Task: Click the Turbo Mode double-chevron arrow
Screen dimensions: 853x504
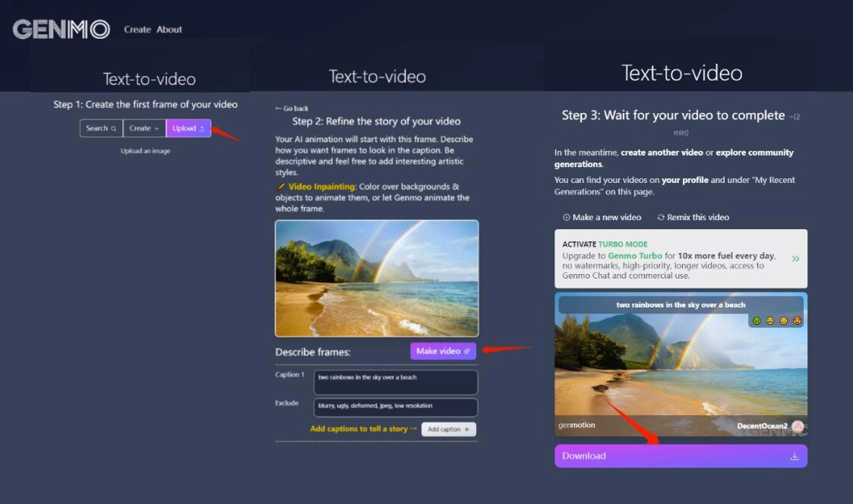Action: [x=795, y=259]
